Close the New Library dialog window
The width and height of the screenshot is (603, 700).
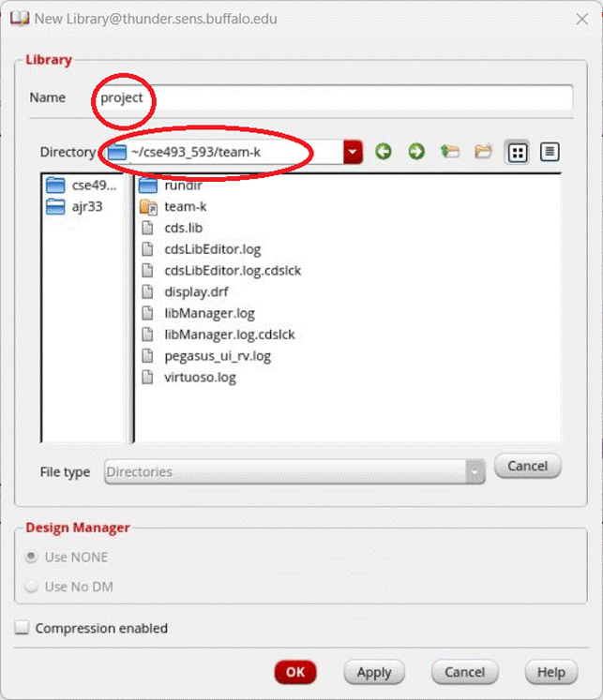[582, 19]
